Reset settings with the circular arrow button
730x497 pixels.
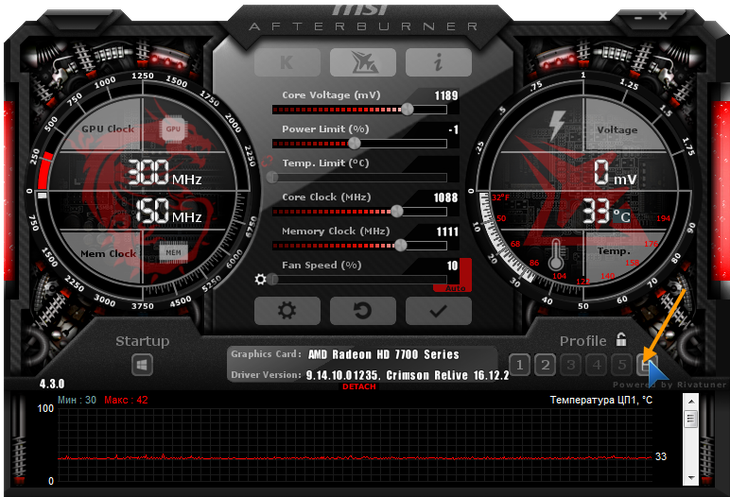click(363, 310)
